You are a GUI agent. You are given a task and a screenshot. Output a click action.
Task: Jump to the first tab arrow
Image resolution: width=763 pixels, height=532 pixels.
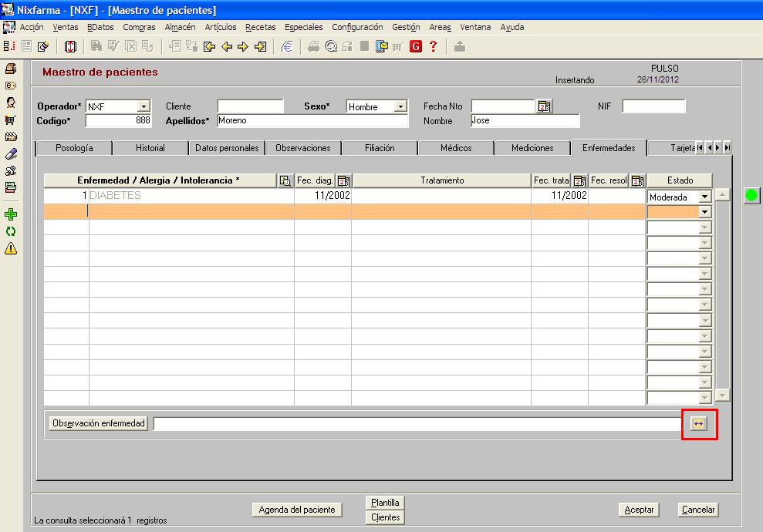coord(700,147)
